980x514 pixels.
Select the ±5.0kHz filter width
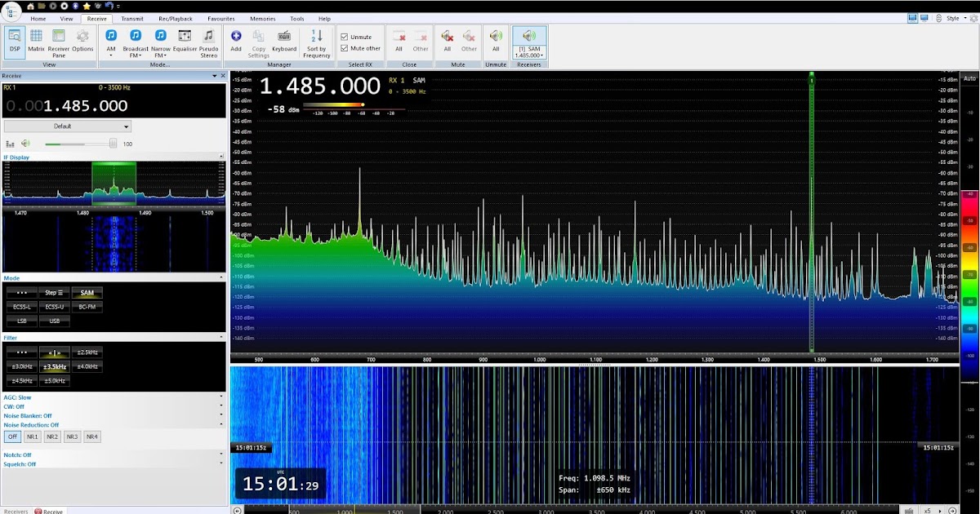pyautogui.click(x=54, y=380)
